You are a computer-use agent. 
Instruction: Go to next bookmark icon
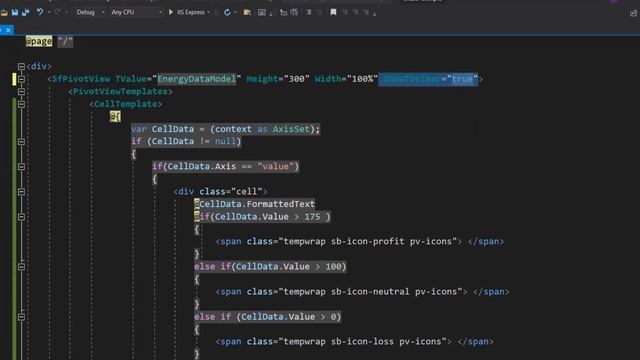click(356, 12)
